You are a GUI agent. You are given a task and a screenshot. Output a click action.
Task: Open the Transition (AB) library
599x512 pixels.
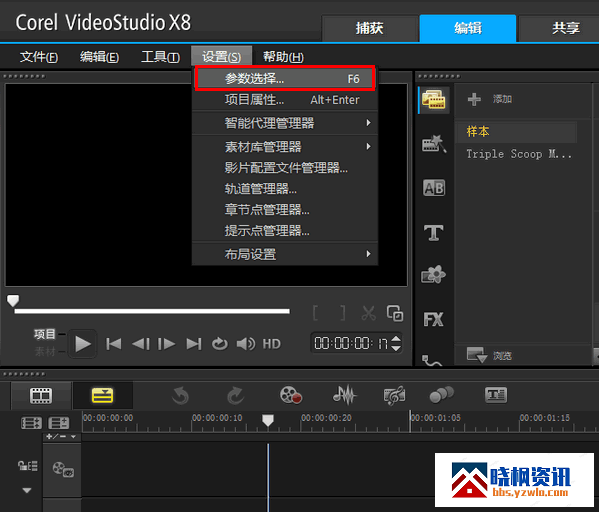[x=434, y=188]
